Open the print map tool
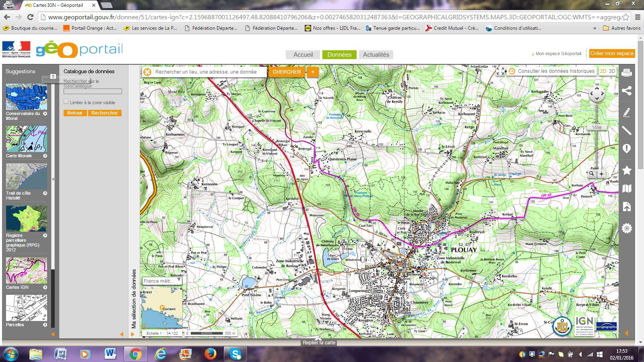Viewport: 644px width, 362px height. point(627,73)
